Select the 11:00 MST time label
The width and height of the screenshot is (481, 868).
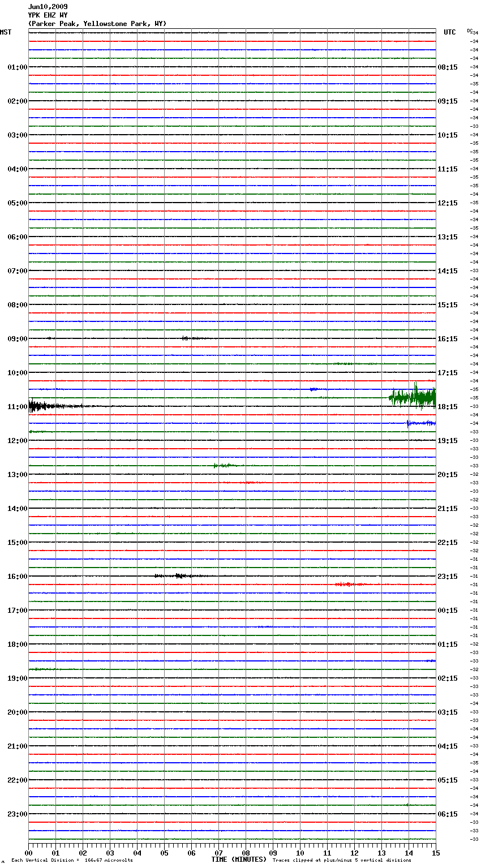click(x=17, y=407)
